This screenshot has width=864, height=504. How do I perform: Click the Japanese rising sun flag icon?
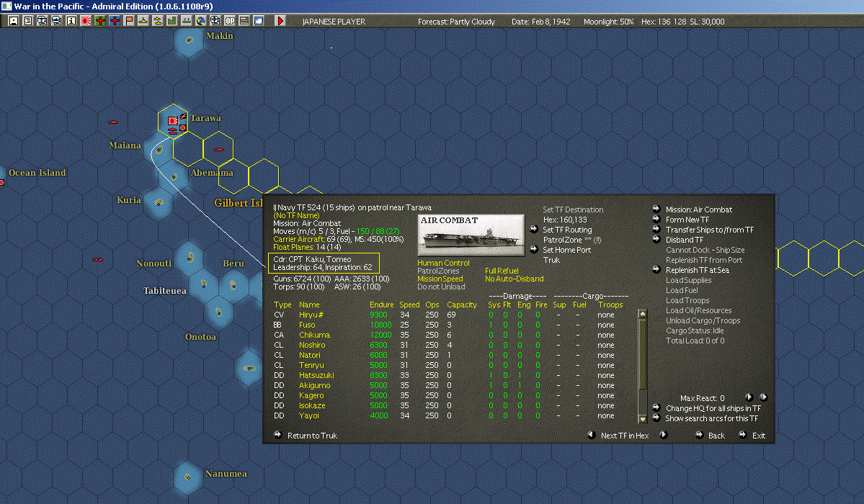86,21
